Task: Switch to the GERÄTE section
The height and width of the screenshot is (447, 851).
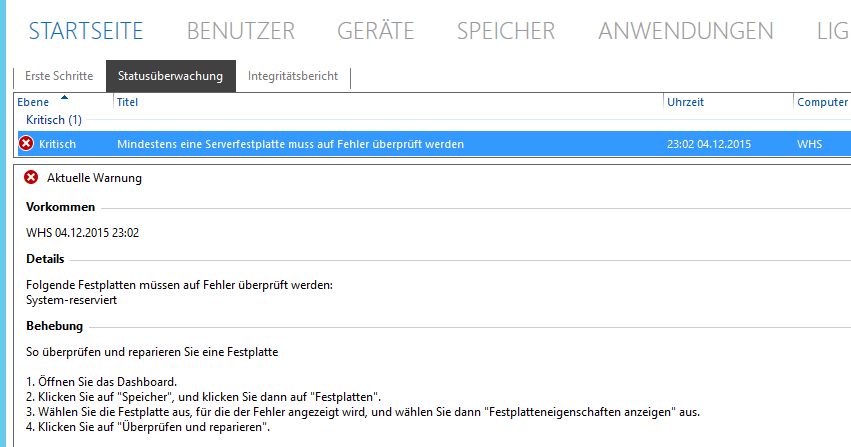Action: pyautogui.click(x=375, y=31)
